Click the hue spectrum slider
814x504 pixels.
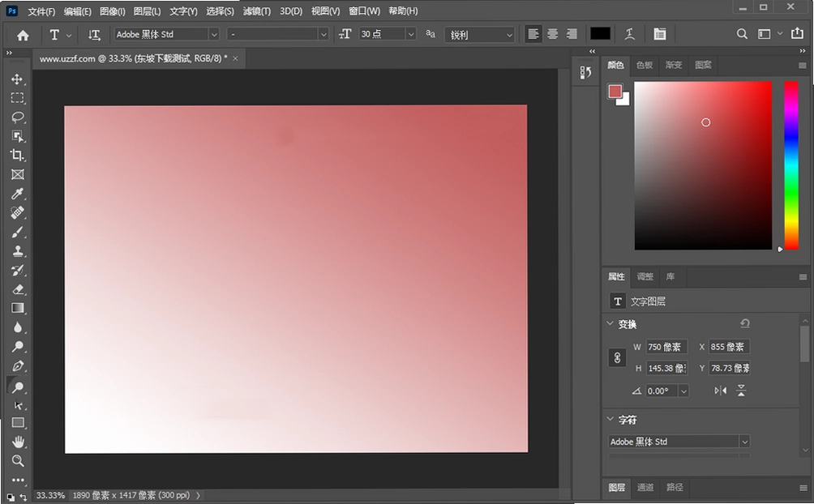(791, 165)
